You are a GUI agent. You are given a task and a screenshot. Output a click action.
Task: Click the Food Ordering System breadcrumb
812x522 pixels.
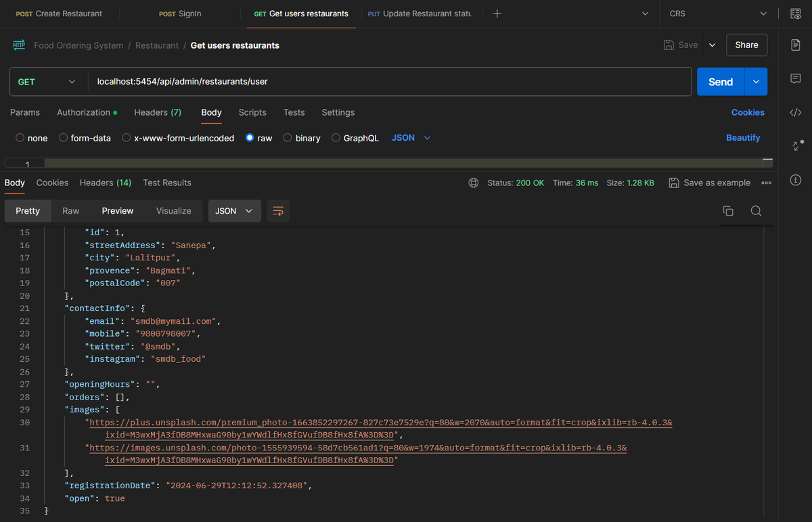78,45
